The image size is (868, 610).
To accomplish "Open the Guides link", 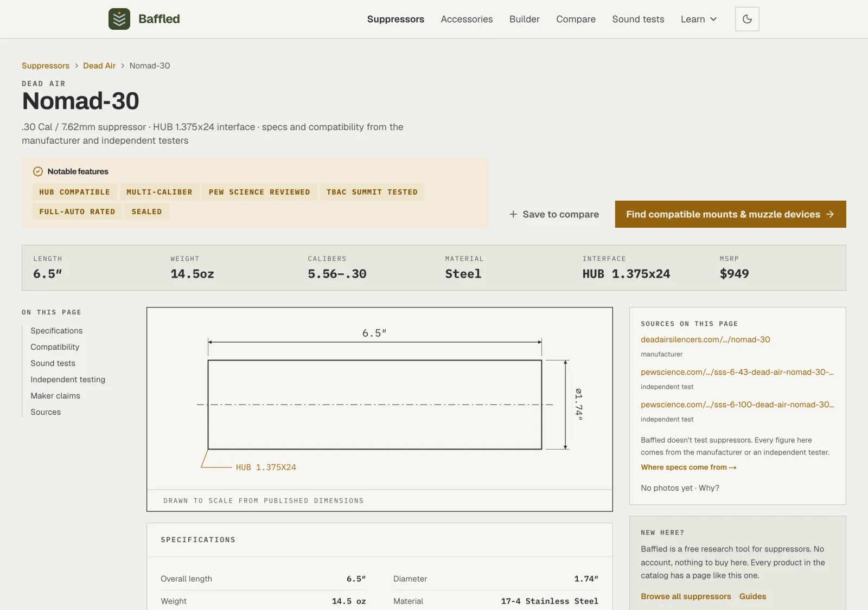I will (752, 596).
